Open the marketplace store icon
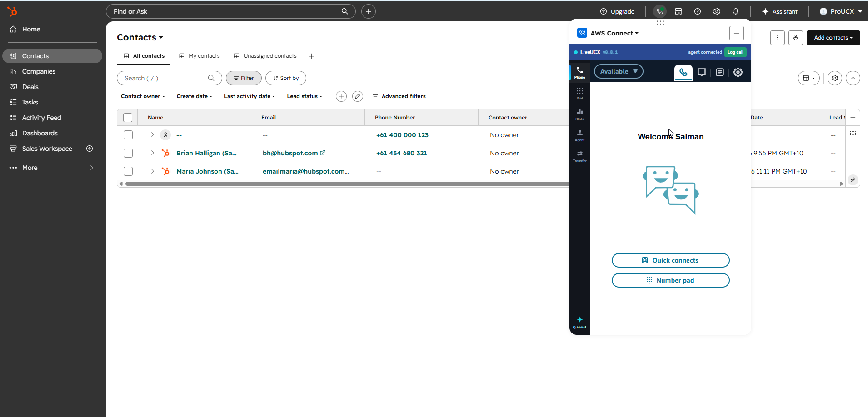 pos(678,11)
